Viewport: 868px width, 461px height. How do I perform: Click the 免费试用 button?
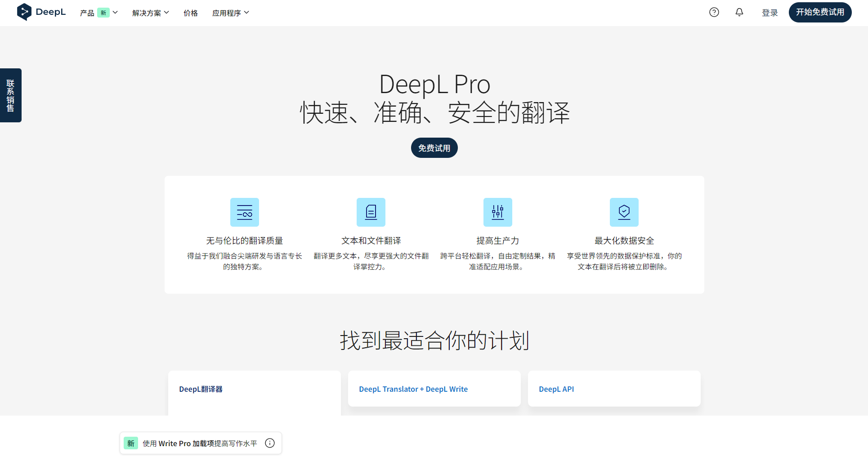[x=434, y=148]
